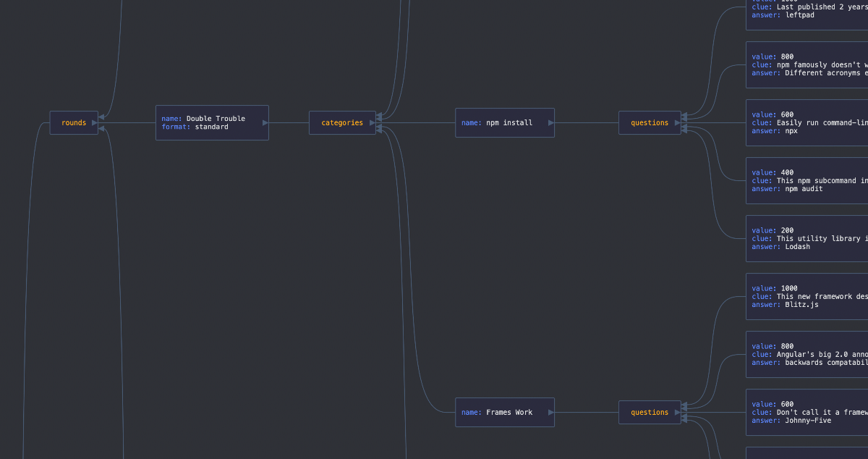Screen dimensions: 868x459
Task: Expand the questions node after Frames Work
Action: [649, 413]
